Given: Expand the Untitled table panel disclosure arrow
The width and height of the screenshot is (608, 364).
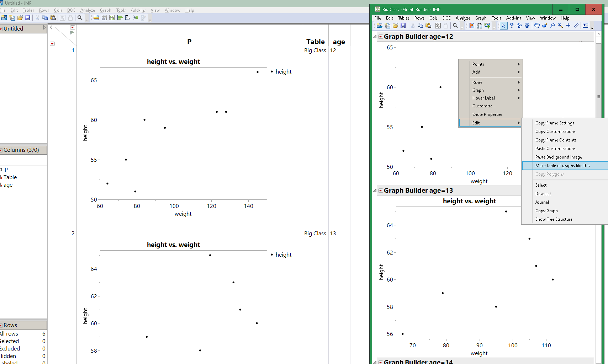Looking at the screenshot, I should tap(44, 27).
